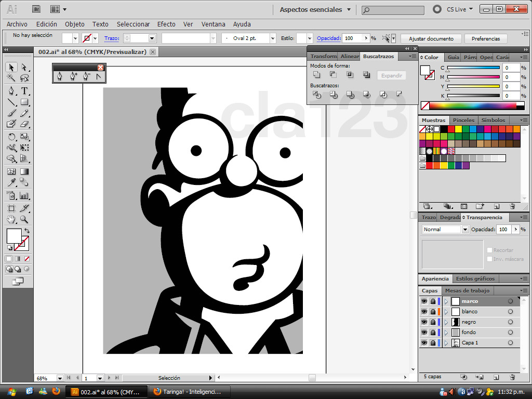Pick the Eyedropper tool

[11, 182]
